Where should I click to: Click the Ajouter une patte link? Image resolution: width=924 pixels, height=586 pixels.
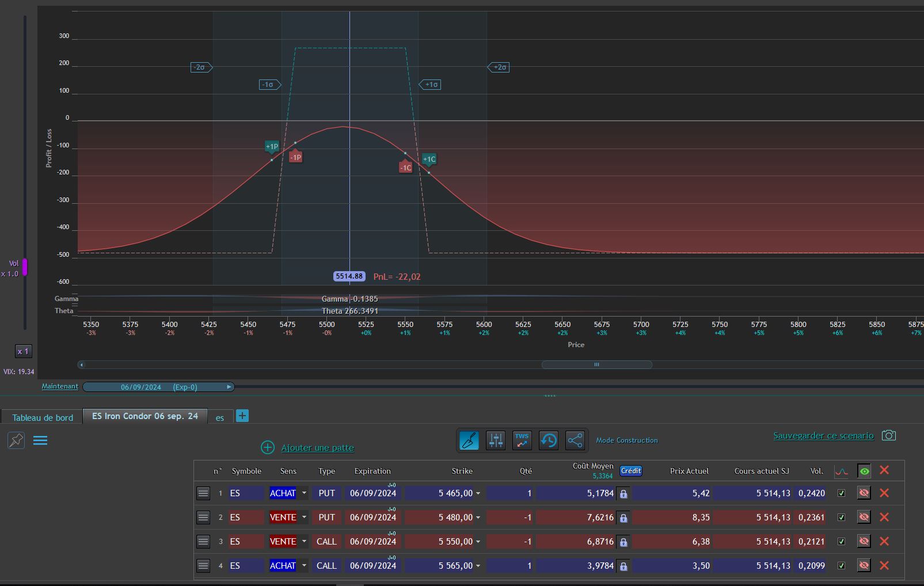tap(317, 448)
